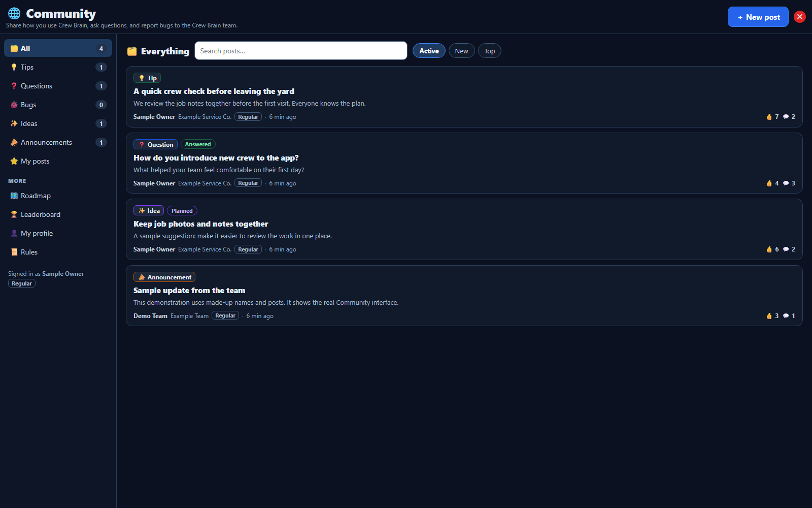Screen dimensions: 812x508
Task: Click the Idea tag on the third post
Action: [x=149, y=211]
